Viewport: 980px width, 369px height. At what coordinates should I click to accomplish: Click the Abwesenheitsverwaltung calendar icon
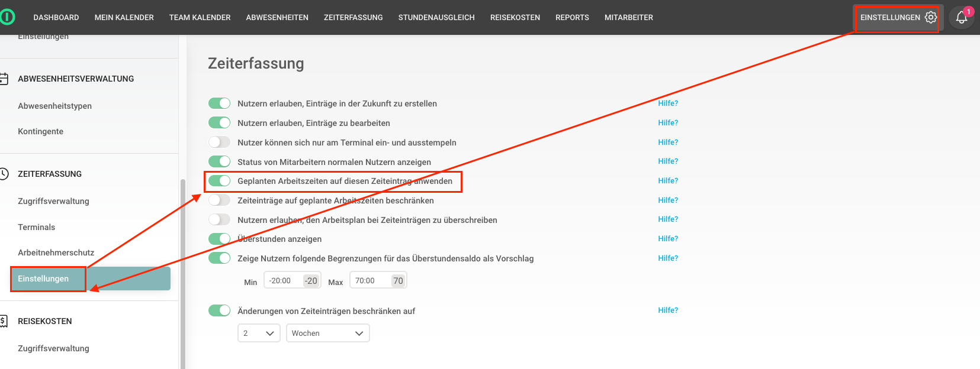[4, 79]
